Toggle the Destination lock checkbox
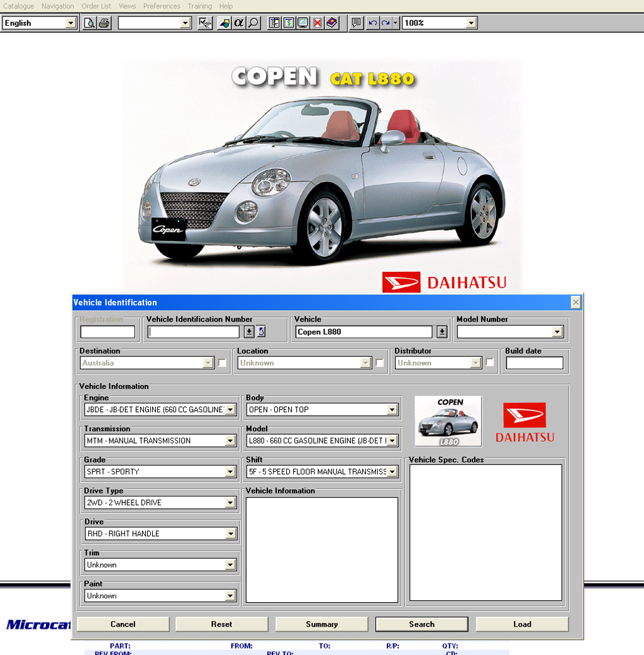Screen dimensions: 644x655 point(222,362)
